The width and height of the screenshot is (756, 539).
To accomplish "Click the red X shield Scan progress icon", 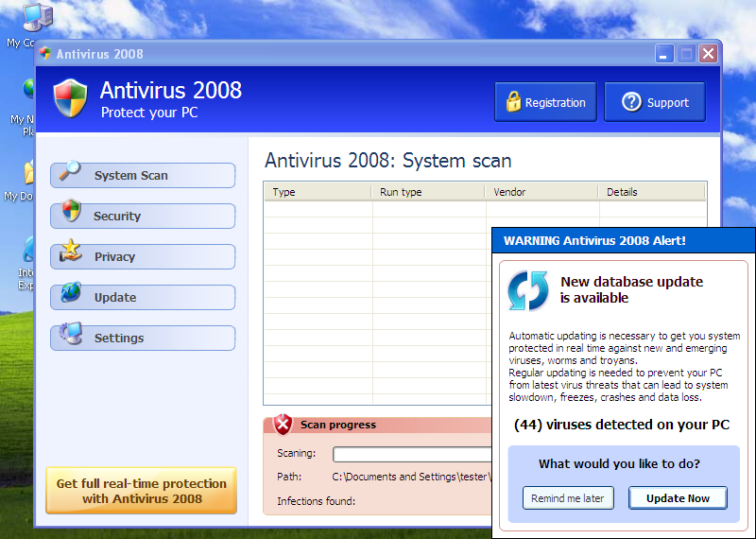I will [x=283, y=425].
